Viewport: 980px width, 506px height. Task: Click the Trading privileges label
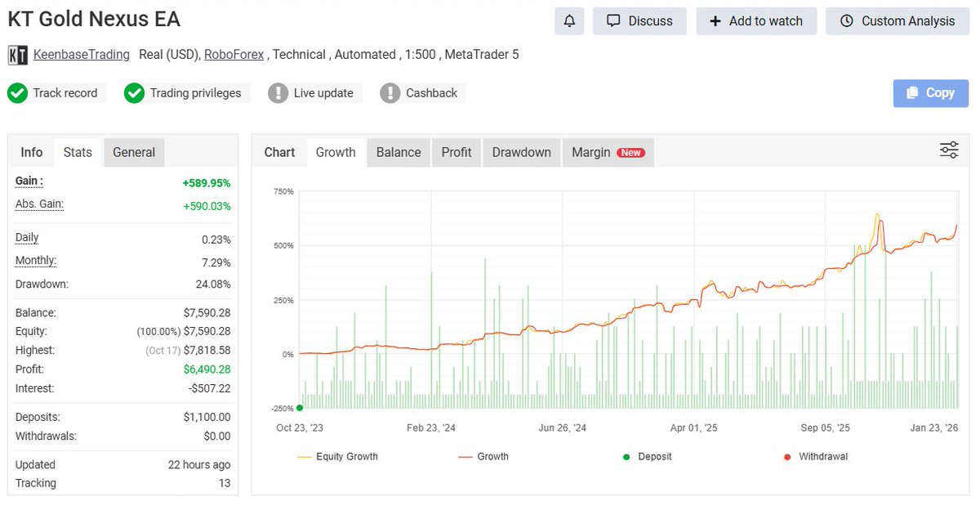pos(195,93)
